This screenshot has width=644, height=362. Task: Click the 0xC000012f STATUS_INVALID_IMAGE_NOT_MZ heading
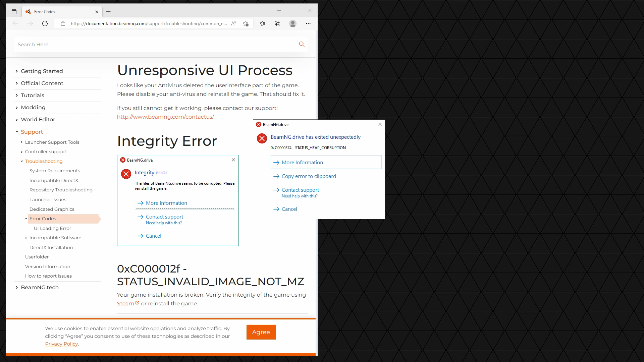[211, 275]
